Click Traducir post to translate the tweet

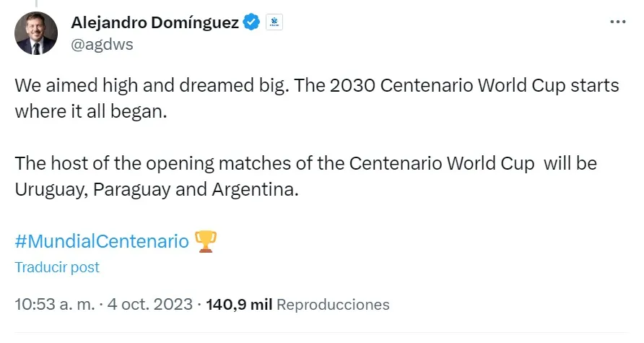coord(57,267)
